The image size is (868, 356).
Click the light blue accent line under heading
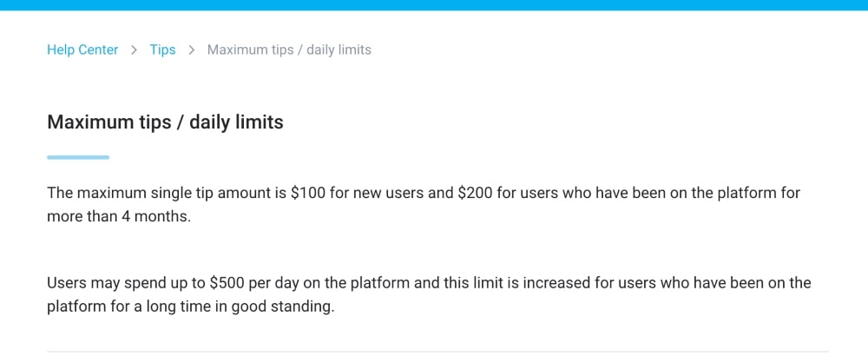tap(78, 157)
